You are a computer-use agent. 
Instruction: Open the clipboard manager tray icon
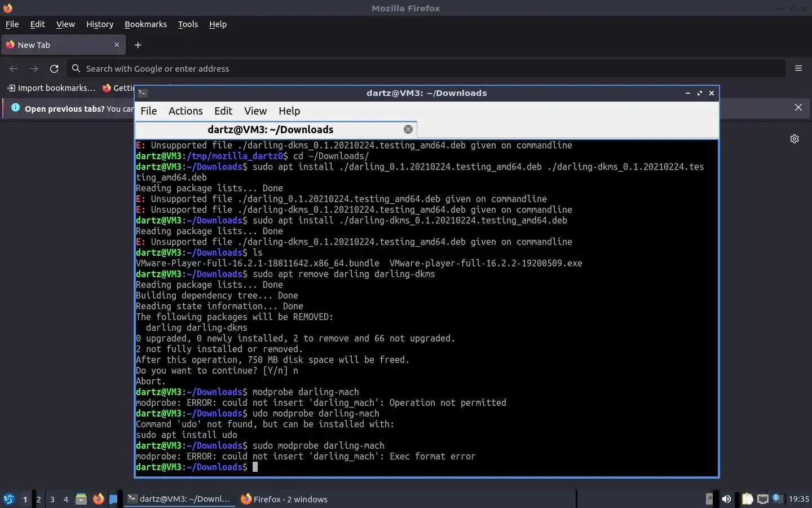(x=747, y=499)
